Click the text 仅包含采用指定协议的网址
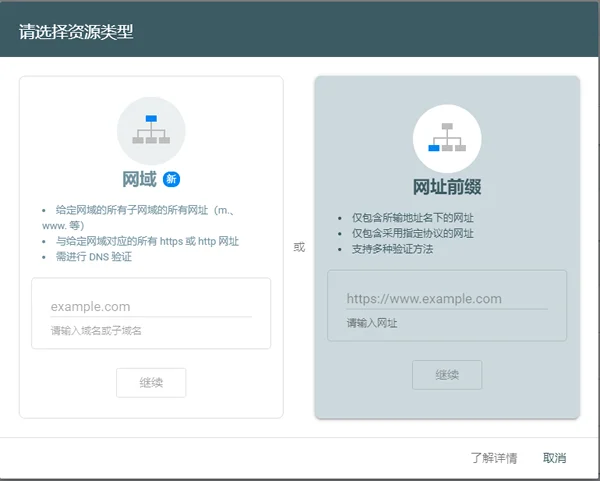Screen dimensions: 600x481 [x=413, y=233]
